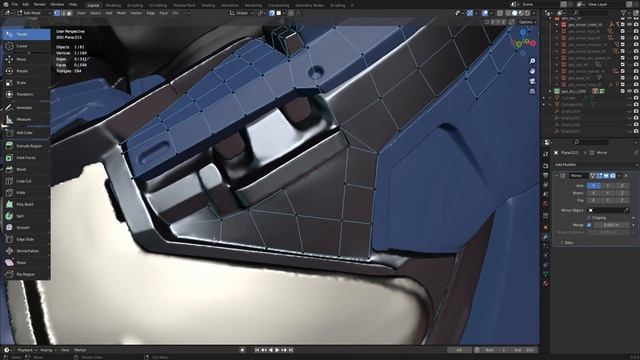Toggle snapping magnet in header
The height and width of the screenshot is (360, 640).
click(272, 13)
